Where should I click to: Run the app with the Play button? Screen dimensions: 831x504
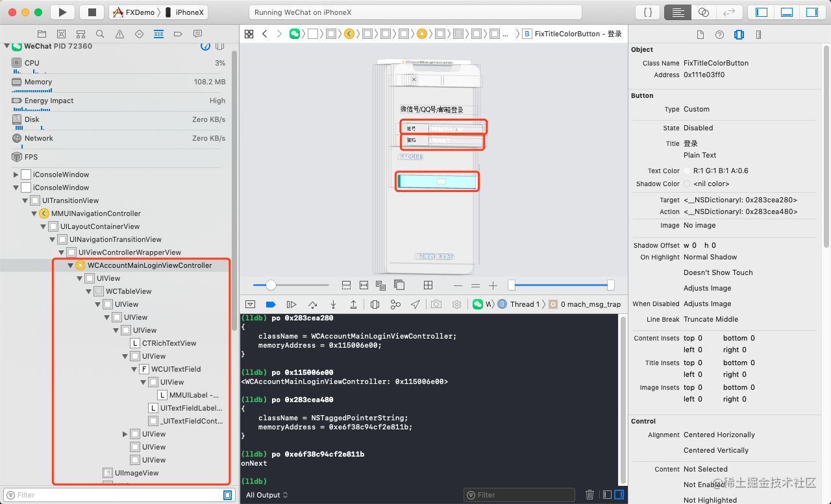62,12
